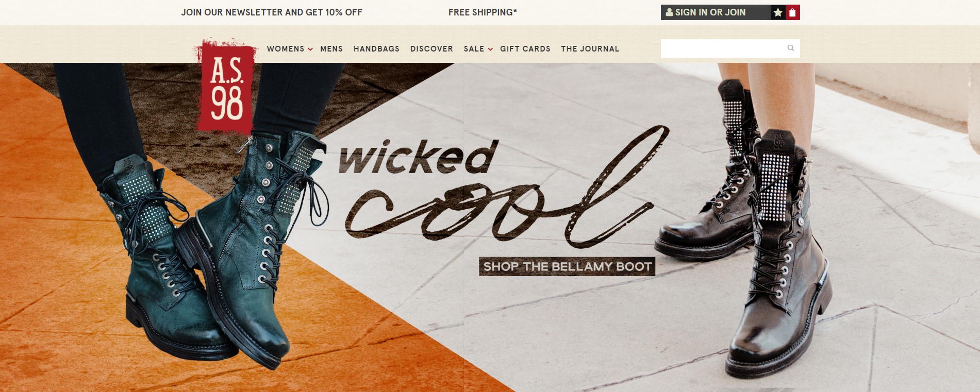Click the user icon beside Sign In
Image resolution: width=980 pixels, height=392 pixels.
coord(669,12)
